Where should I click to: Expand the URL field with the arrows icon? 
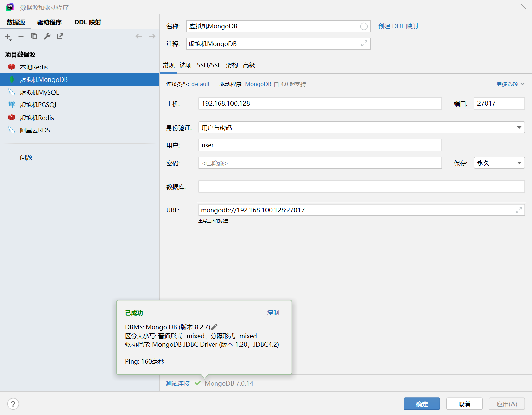[519, 210]
